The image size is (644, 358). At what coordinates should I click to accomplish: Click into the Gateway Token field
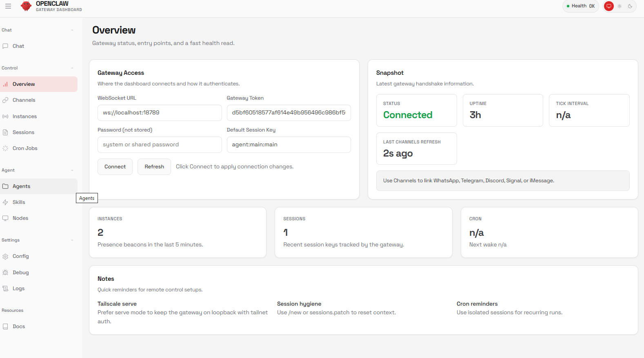[x=289, y=113]
